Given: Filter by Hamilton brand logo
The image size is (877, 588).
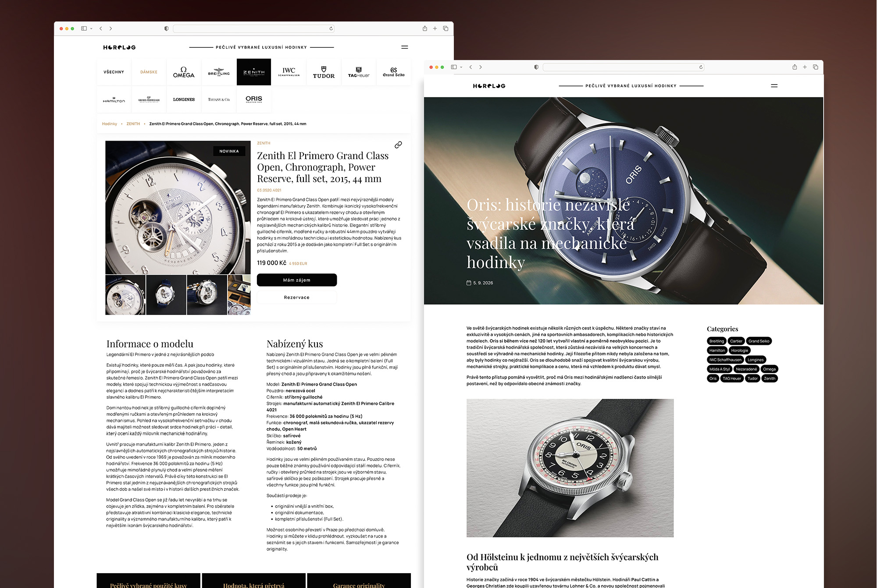Looking at the screenshot, I should pos(114,99).
